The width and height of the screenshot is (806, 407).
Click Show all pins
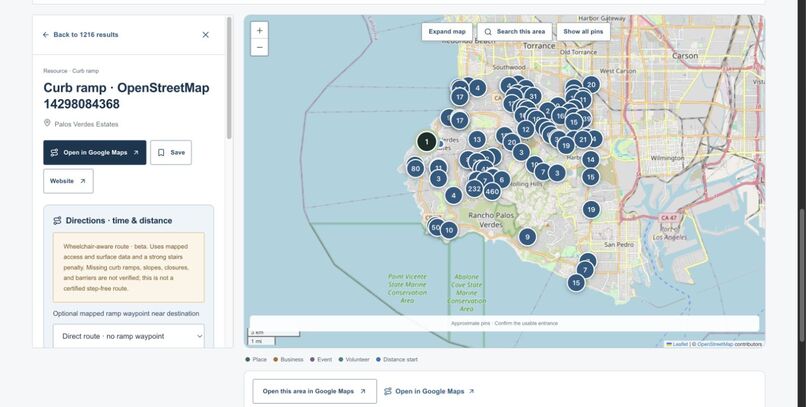[583, 32]
